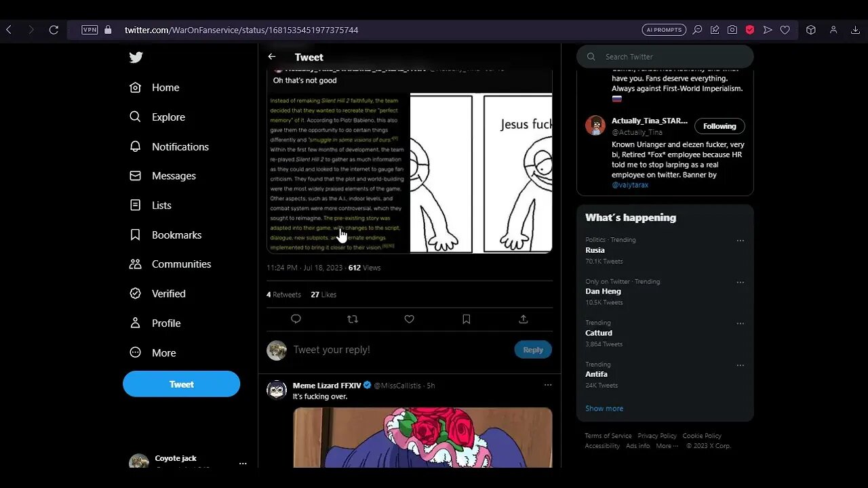View the 4 Retweets list
The height and width of the screenshot is (488, 868).
tap(283, 295)
